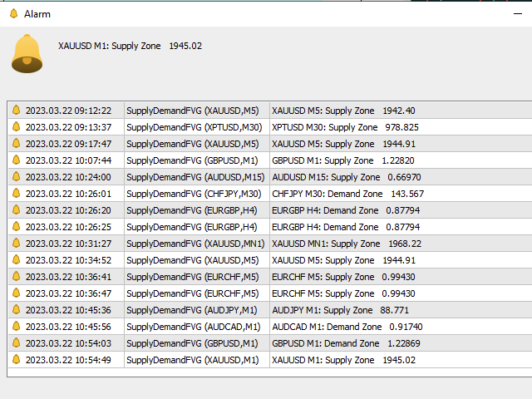Select the 'SupplyDemandFVG (CHFJPY,M30)' source cell

click(x=194, y=194)
